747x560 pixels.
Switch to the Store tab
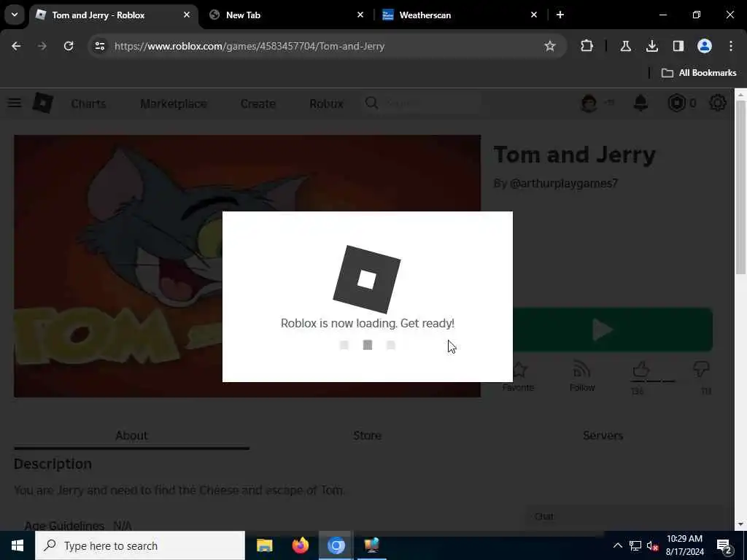[368, 435]
